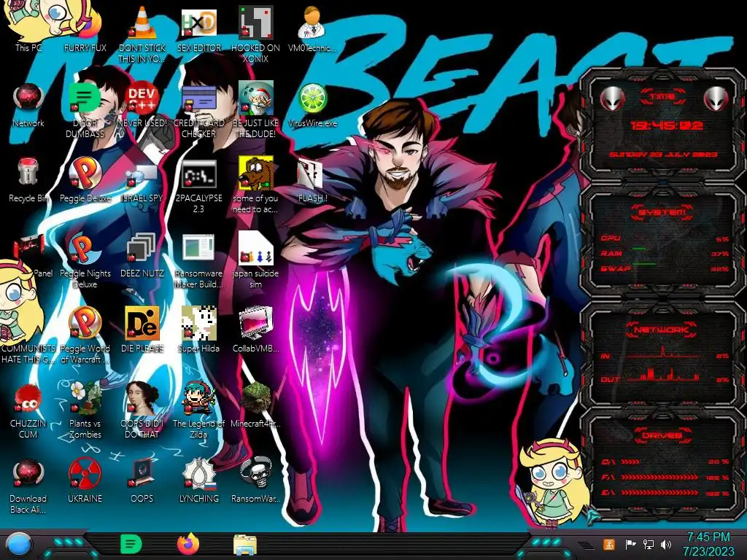Launch the VLC cone desktop shortcut
The image size is (747, 560).
(142, 23)
